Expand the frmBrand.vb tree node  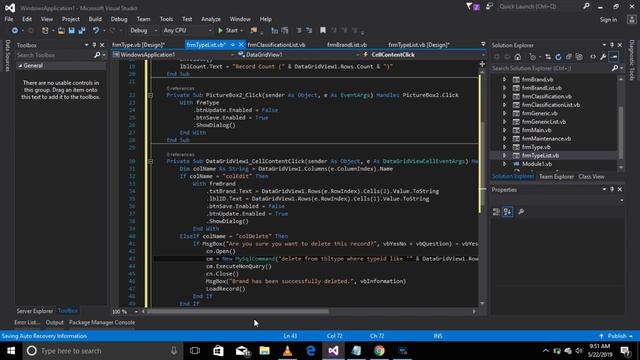(504, 80)
